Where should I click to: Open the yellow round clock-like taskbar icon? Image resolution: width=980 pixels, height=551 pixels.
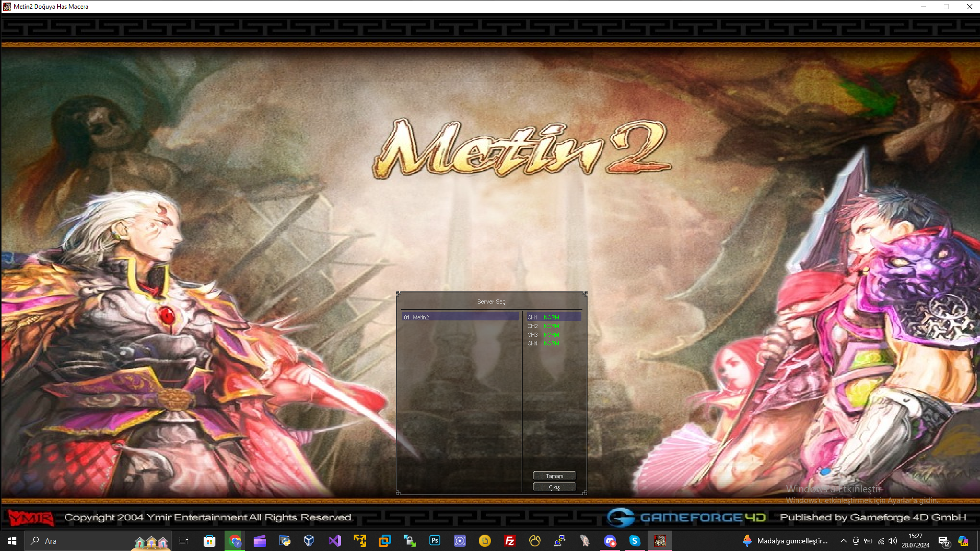point(485,541)
